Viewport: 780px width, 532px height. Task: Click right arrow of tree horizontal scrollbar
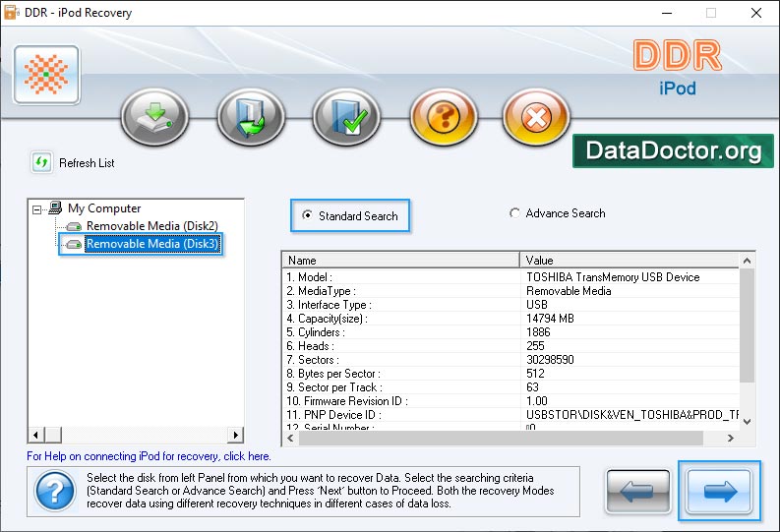pos(235,435)
